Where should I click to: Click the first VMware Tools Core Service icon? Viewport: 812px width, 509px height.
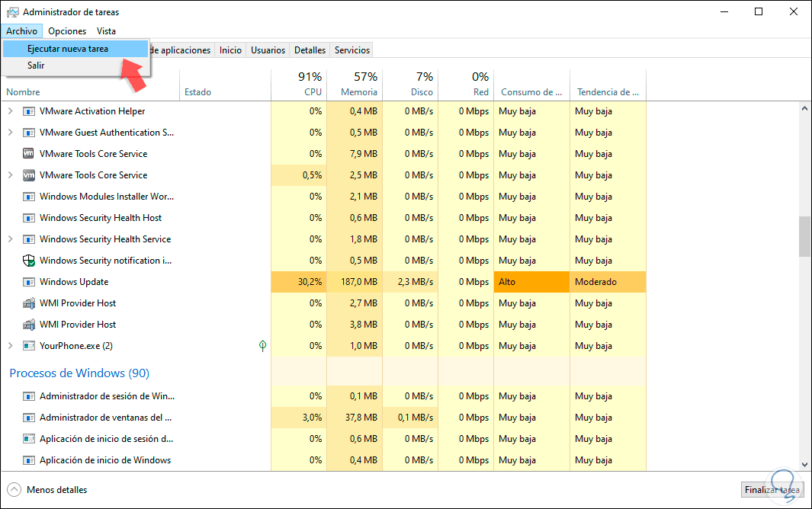tap(30, 154)
